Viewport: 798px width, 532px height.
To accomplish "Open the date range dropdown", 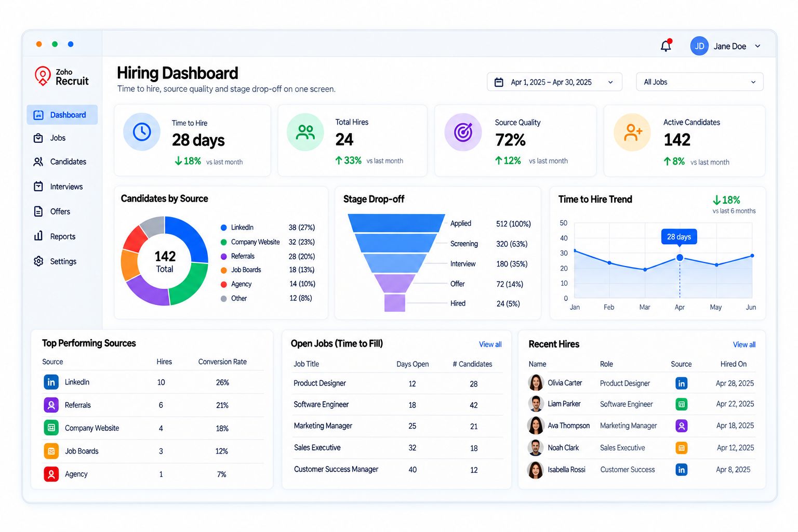I will [x=554, y=82].
